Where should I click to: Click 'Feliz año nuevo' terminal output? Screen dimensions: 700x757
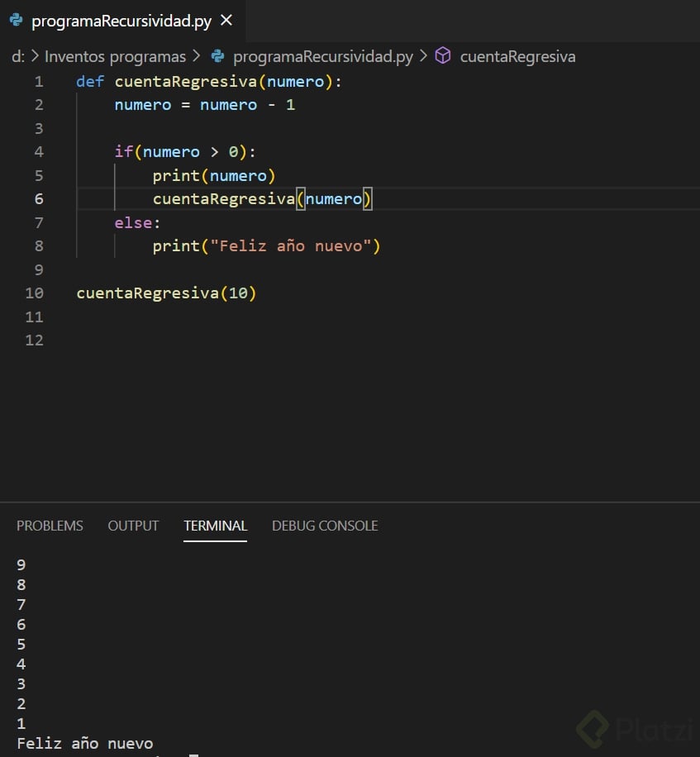(85, 744)
